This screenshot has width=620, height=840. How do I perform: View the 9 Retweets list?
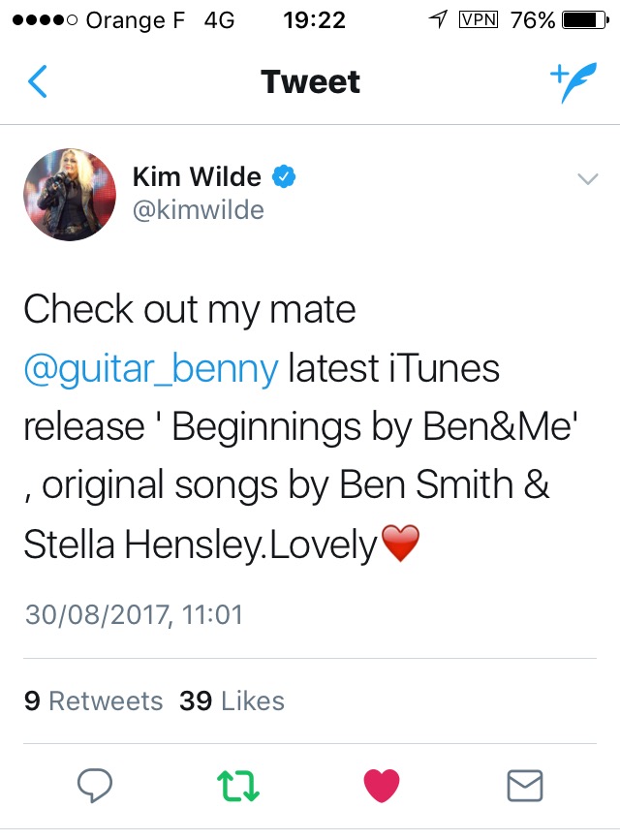coord(93,700)
